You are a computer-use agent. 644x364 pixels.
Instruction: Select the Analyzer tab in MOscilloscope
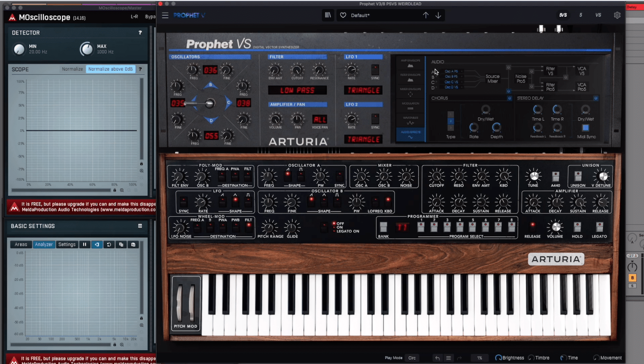(44, 244)
